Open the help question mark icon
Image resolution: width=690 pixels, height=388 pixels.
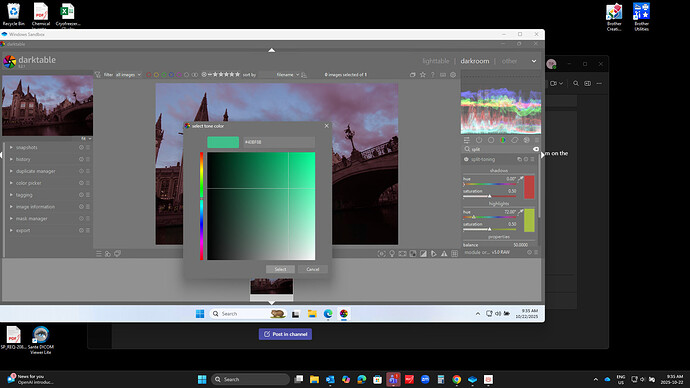(x=433, y=75)
